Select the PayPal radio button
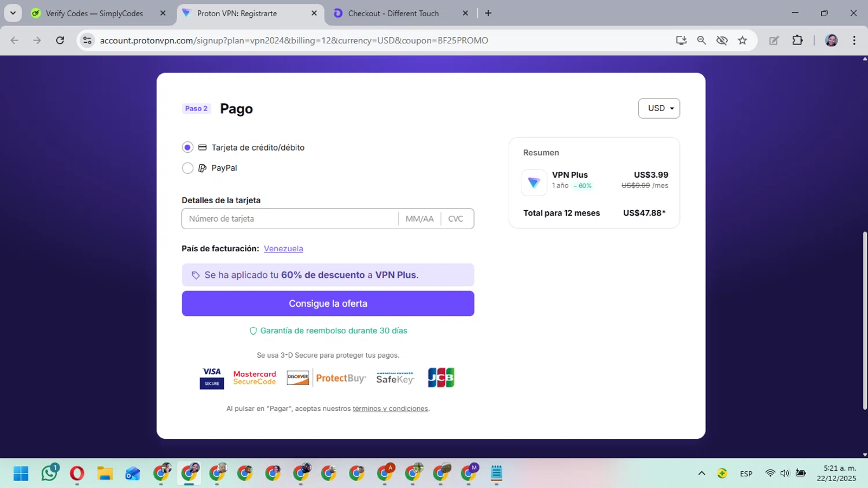 click(x=187, y=168)
